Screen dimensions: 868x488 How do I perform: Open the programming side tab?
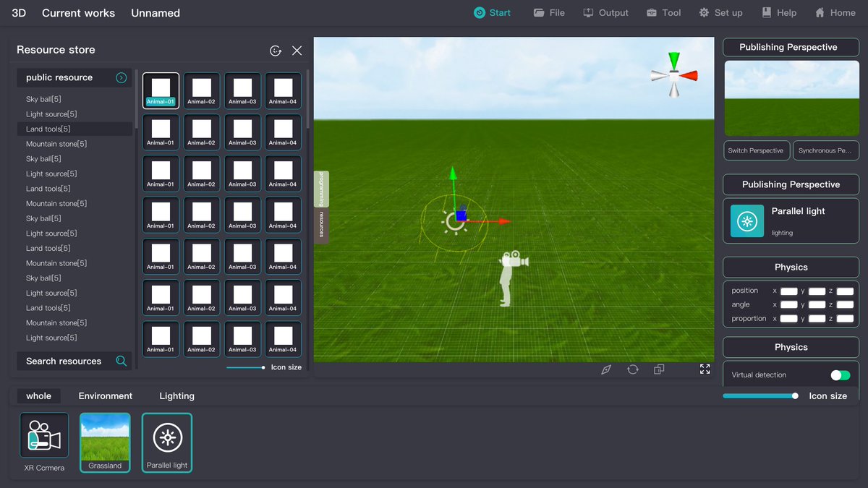(x=321, y=190)
